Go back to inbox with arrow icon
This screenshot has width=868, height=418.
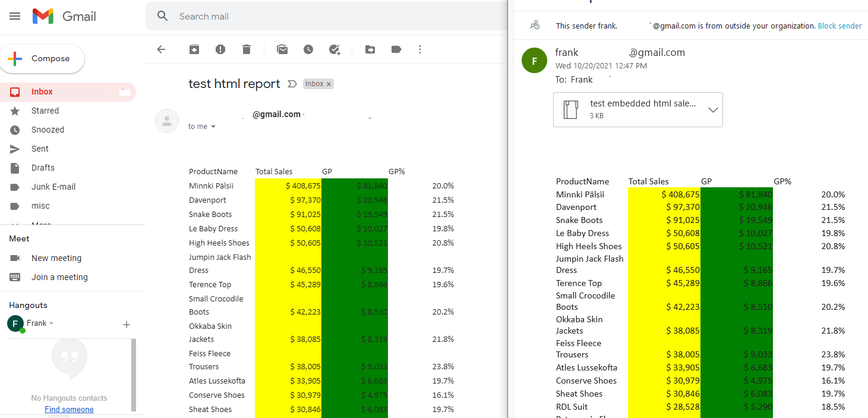tap(161, 49)
